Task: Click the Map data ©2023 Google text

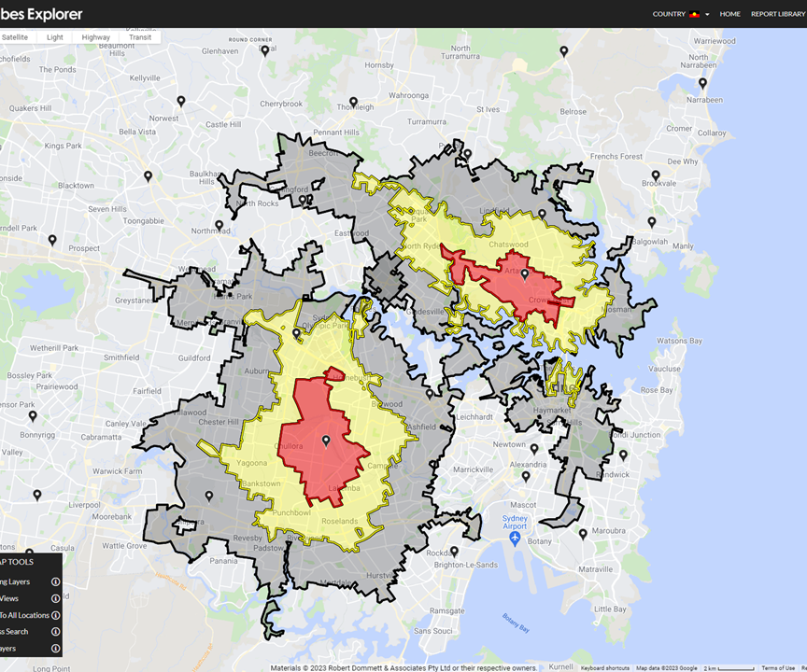Action: point(667,668)
